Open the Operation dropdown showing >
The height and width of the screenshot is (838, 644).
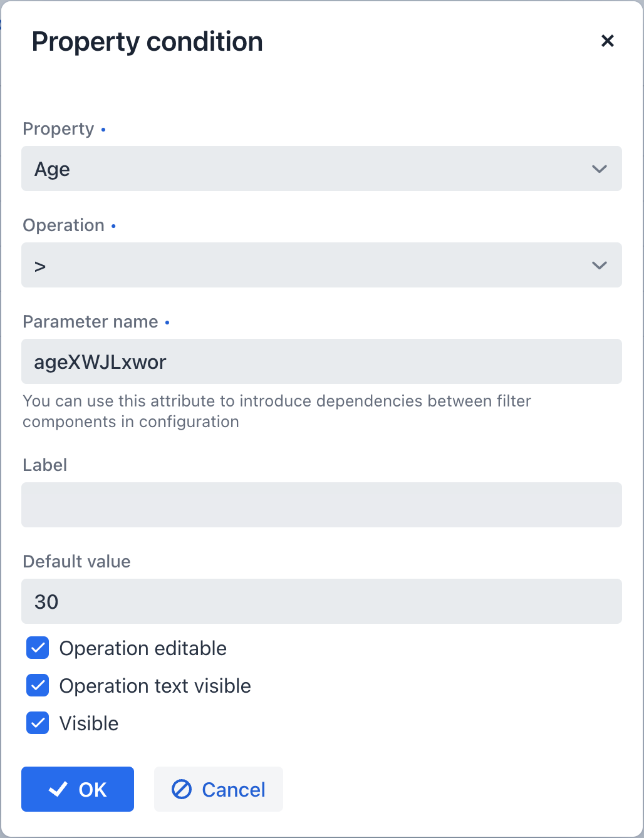click(x=321, y=265)
